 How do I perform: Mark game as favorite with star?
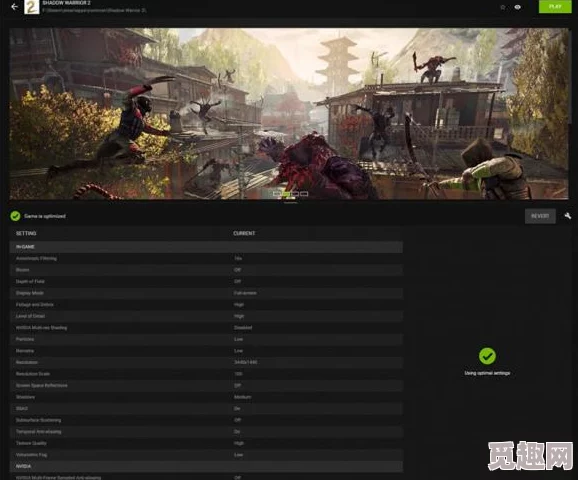[503, 7]
